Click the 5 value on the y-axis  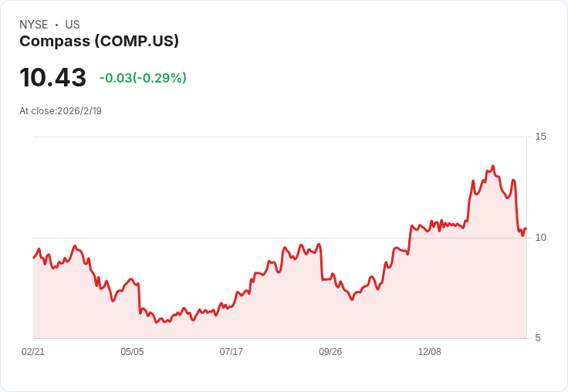pyautogui.click(x=540, y=337)
